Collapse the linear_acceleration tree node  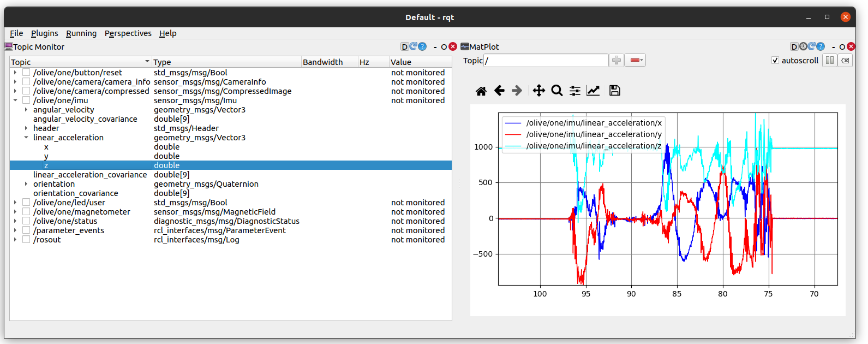(26, 138)
